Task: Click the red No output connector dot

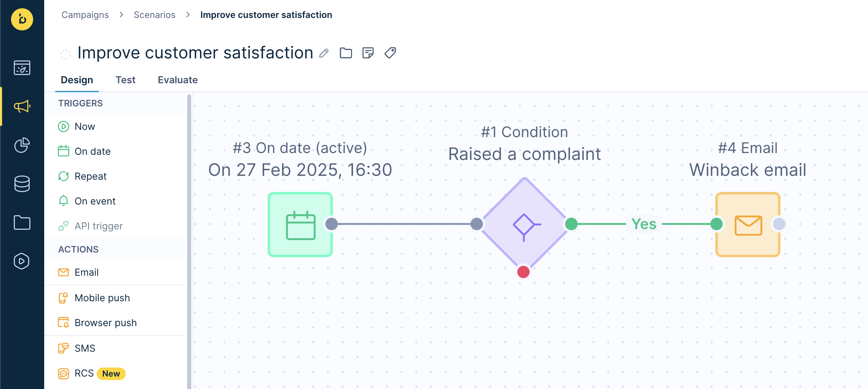Action: [x=523, y=272]
